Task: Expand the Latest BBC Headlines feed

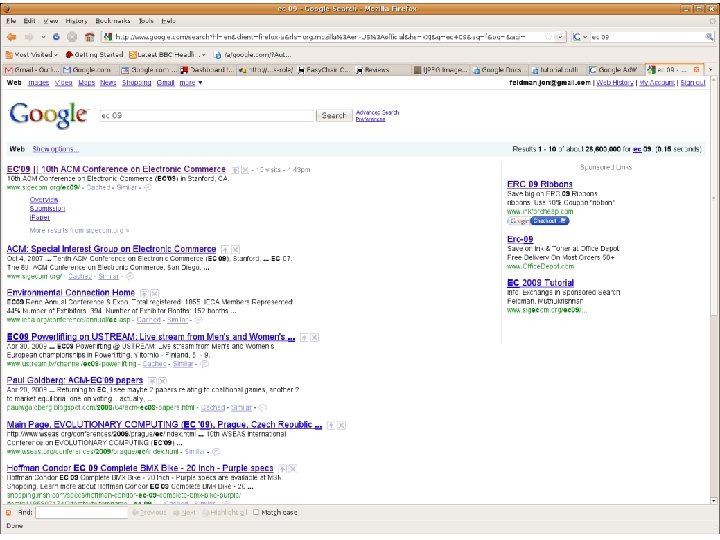Action: [167, 55]
